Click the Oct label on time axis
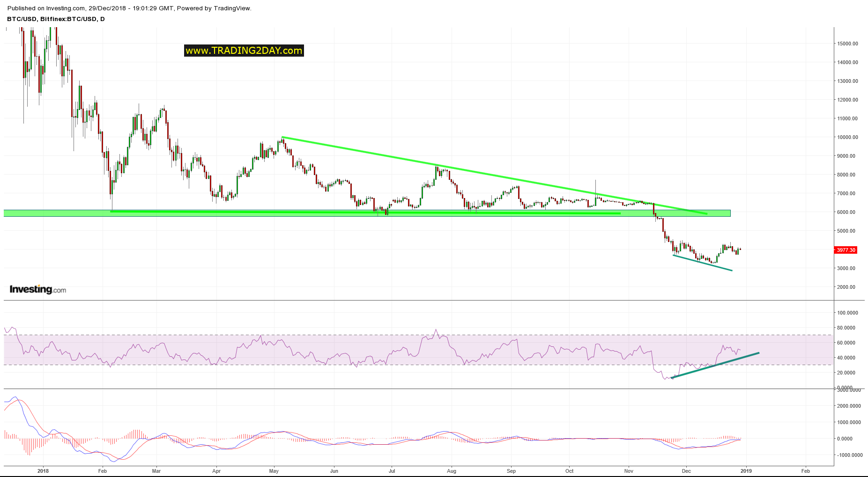Image resolution: width=868 pixels, height=477 pixels. click(569, 471)
